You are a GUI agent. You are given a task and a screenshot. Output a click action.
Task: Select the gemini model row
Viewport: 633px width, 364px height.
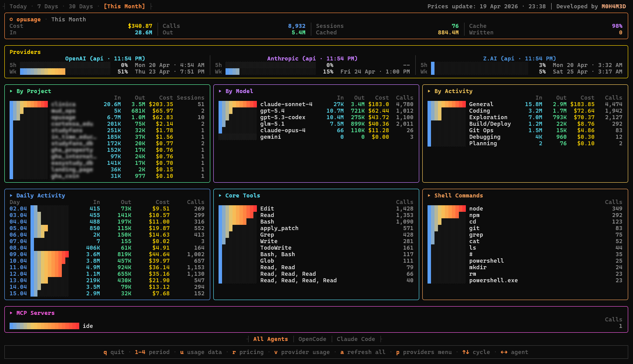316,137
